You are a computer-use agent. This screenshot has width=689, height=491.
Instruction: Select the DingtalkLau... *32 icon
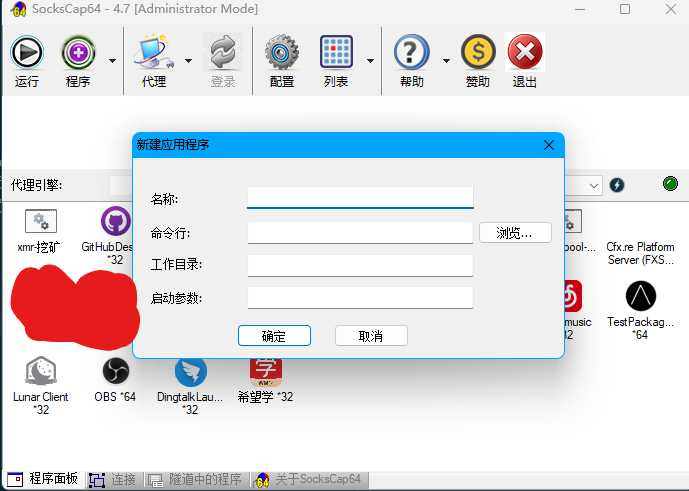[x=190, y=372]
